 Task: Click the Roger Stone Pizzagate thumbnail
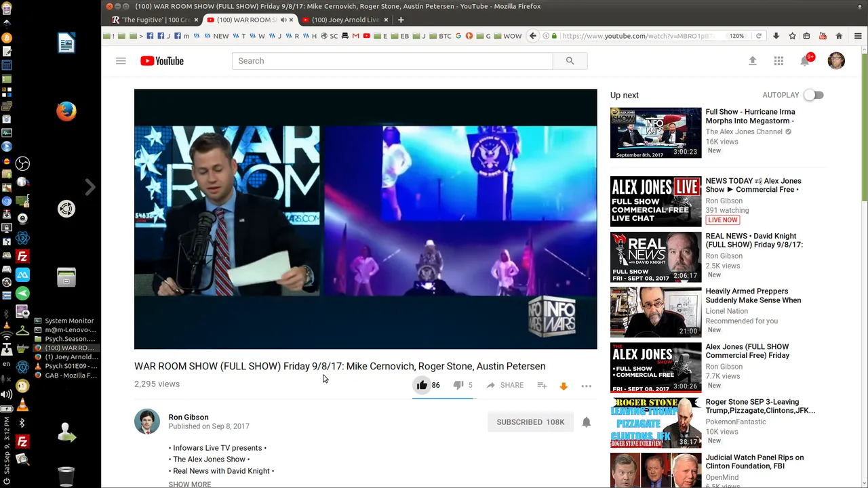656,423
